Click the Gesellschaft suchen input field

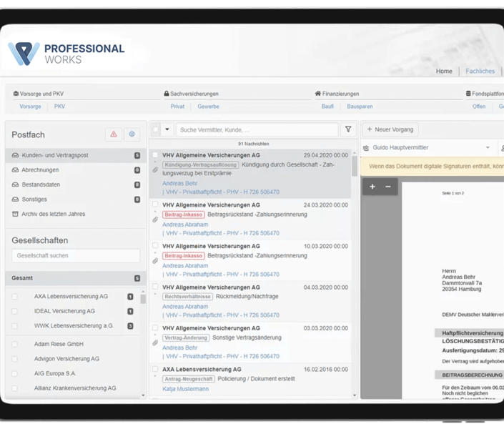click(x=76, y=255)
